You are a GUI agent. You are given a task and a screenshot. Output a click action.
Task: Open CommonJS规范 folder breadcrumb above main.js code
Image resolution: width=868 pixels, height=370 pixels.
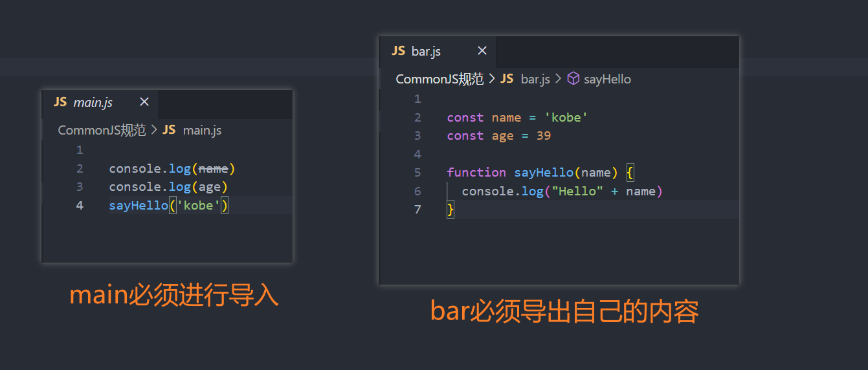click(x=102, y=130)
